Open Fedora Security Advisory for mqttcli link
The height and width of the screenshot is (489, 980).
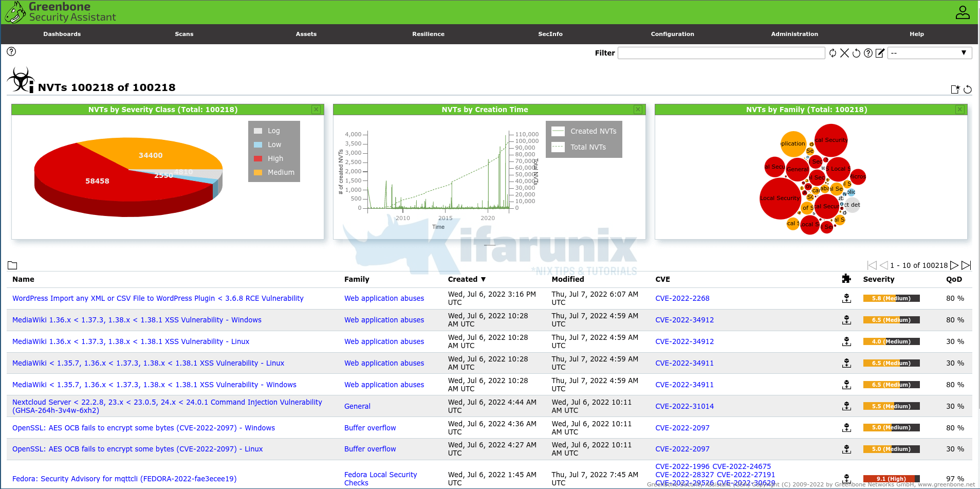click(x=124, y=479)
